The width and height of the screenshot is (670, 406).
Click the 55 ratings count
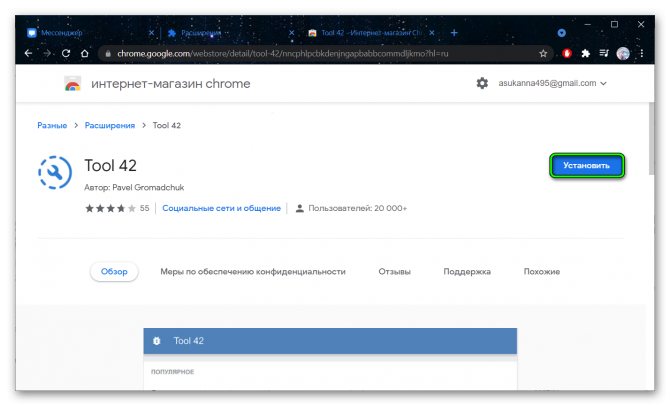(144, 208)
